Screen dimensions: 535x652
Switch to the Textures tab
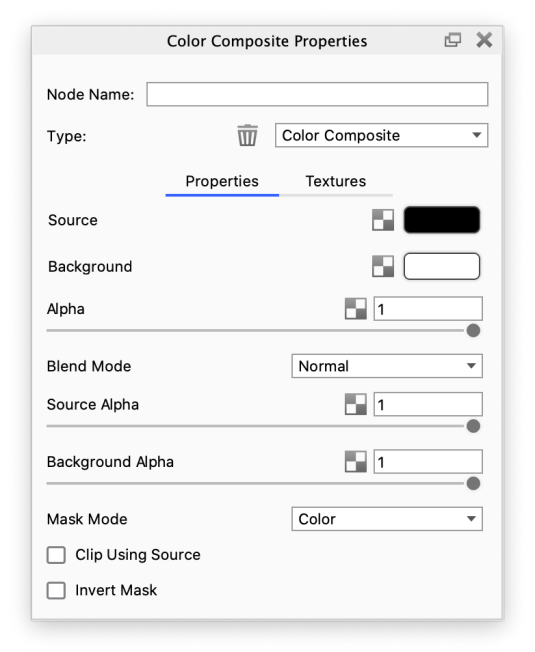pyautogui.click(x=336, y=181)
